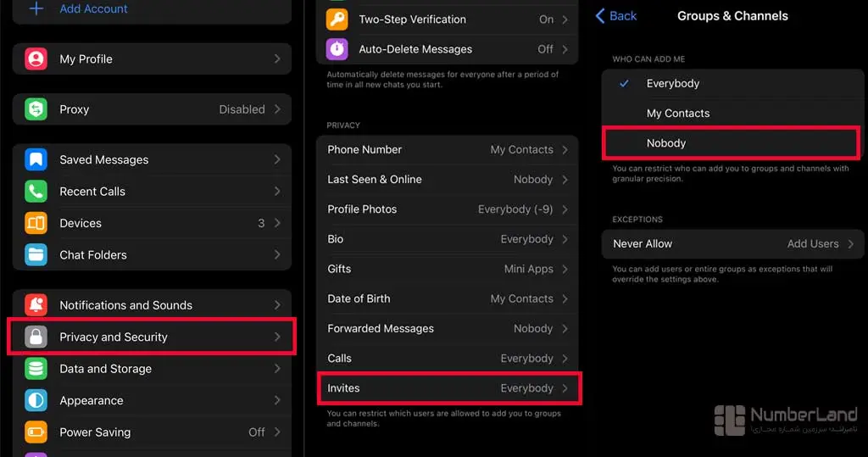This screenshot has height=457, width=868.
Task: Tap the My Profile person icon
Action: [x=36, y=59]
